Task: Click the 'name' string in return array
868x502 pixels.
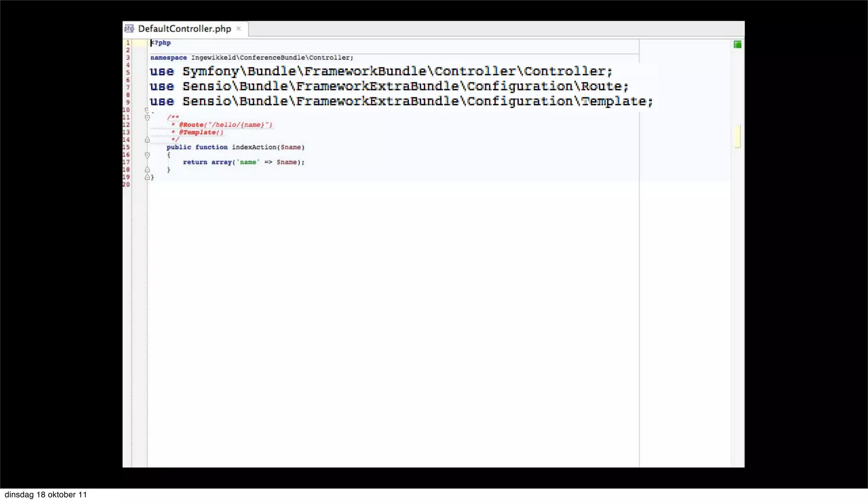Action: click(x=248, y=162)
